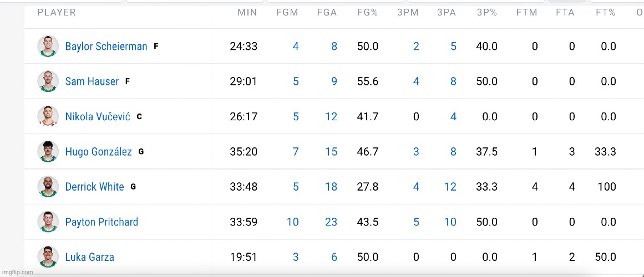Click Luka Garza's headshot avatar

point(48,257)
